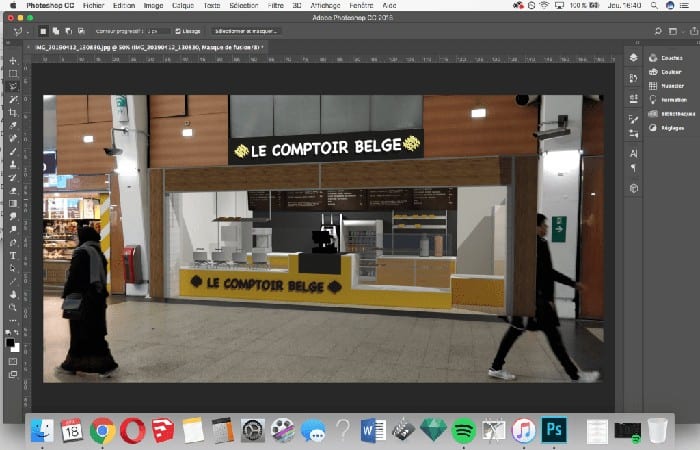Open the Image menu
This screenshot has width=700, height=450.
[x=153, y=5]
